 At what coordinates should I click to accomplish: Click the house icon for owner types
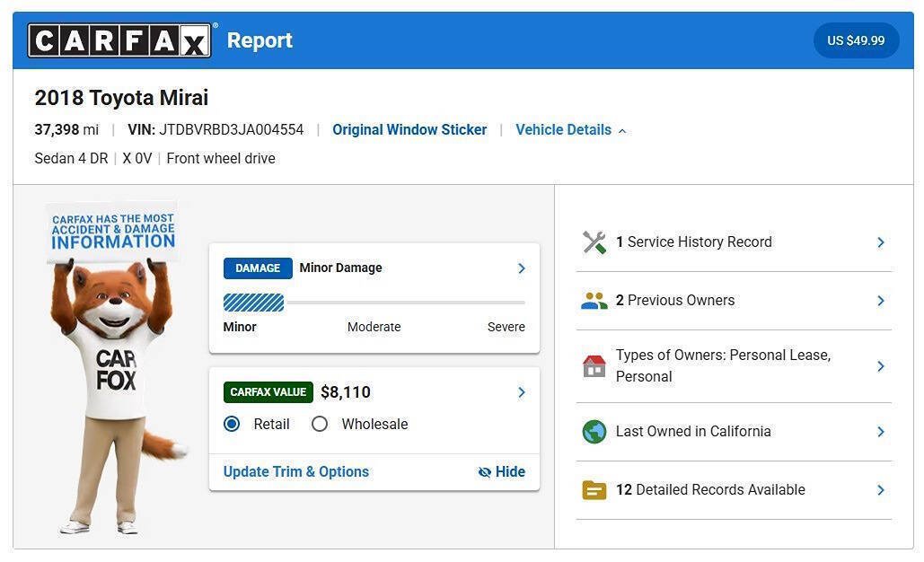click(x=594, y=365)
